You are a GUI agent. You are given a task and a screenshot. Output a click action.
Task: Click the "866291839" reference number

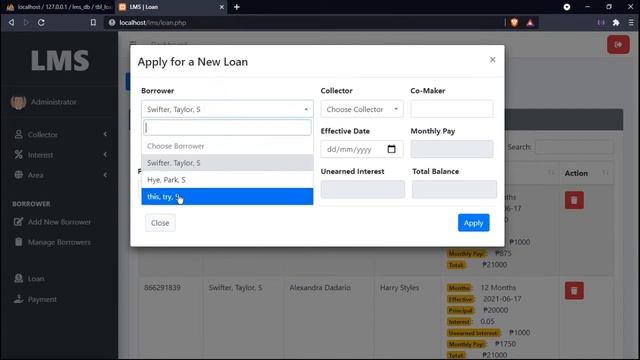click(x=162, y=287)
